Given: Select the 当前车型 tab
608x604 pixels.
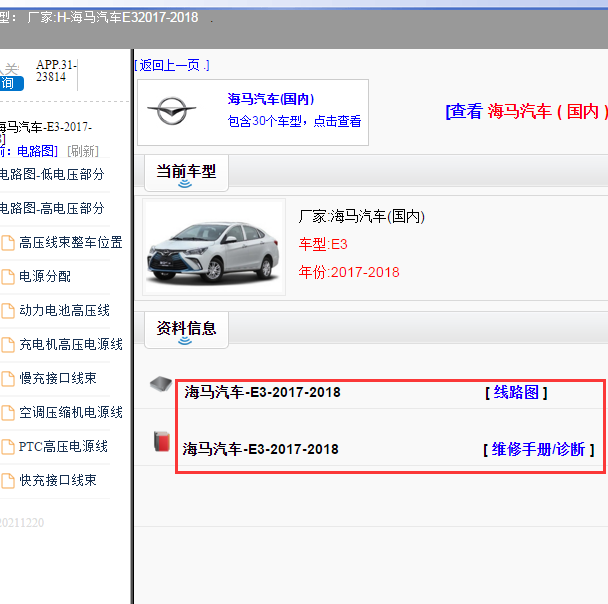Looking at the screenshot, I should pyautogui.click(x=186, y=172).
